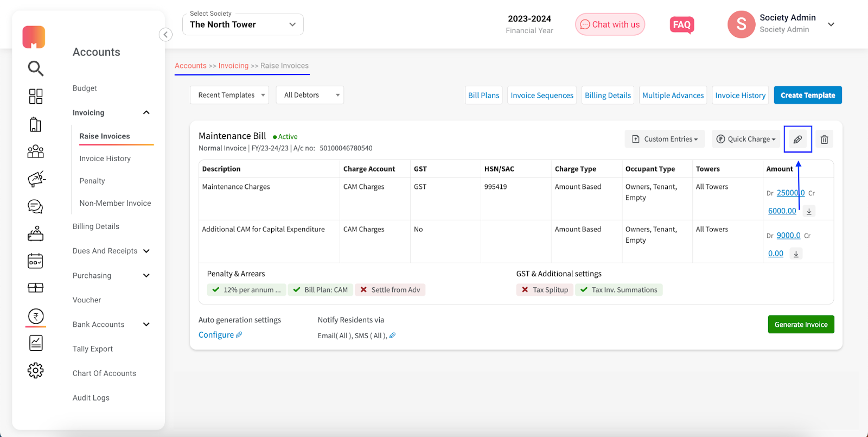Expand Dues And Receipts menu
The width and height of the screenshot is (868, 437).
[x=111, y=251]
